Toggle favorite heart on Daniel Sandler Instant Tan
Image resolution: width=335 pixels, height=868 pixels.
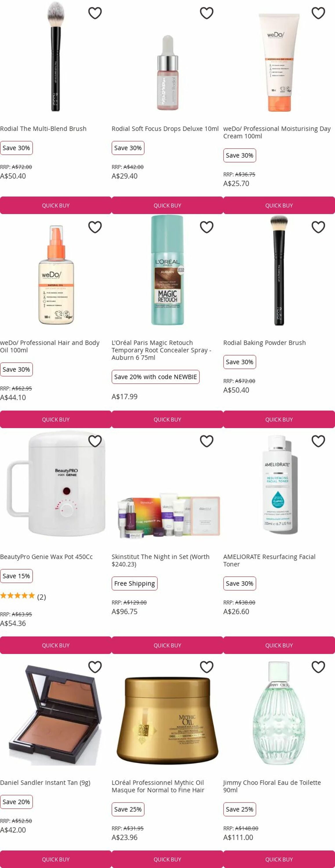click(95, 667)
